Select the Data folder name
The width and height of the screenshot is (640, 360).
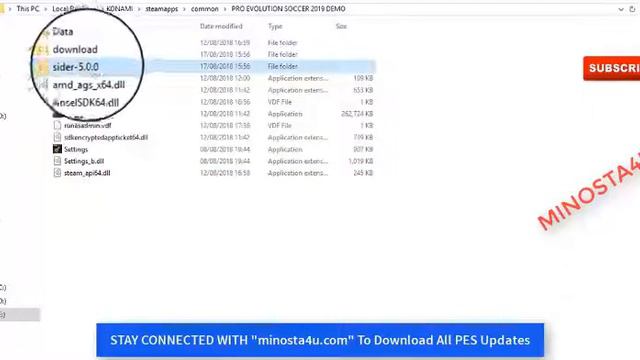(62, 31)
